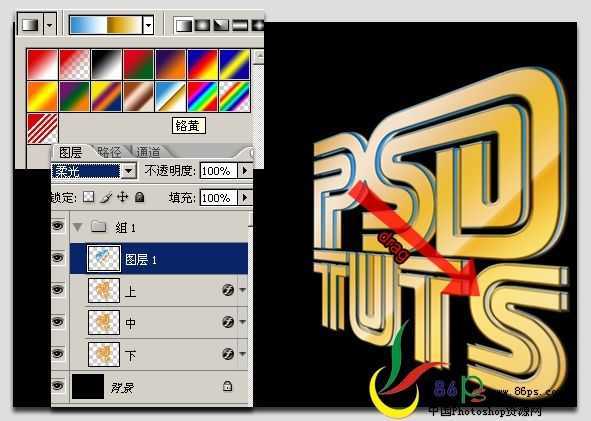
Task: Open the opacity slider arrow
Action: pos(245,171)
